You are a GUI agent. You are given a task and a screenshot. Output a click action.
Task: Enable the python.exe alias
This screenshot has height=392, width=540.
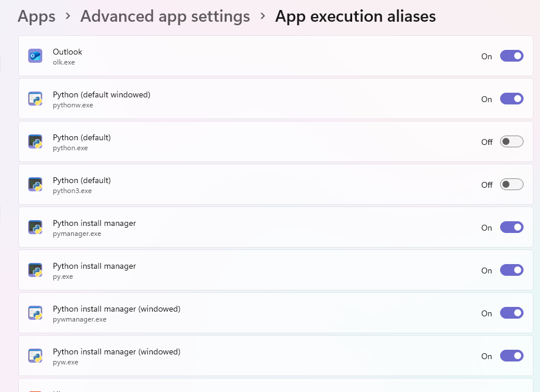click(511, 141)
